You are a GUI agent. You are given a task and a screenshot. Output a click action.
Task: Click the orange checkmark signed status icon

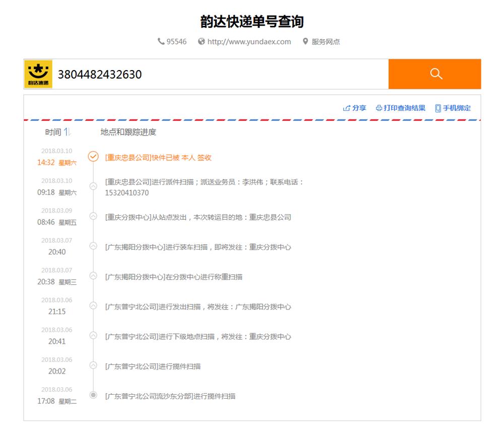click(x=93, y=157)
